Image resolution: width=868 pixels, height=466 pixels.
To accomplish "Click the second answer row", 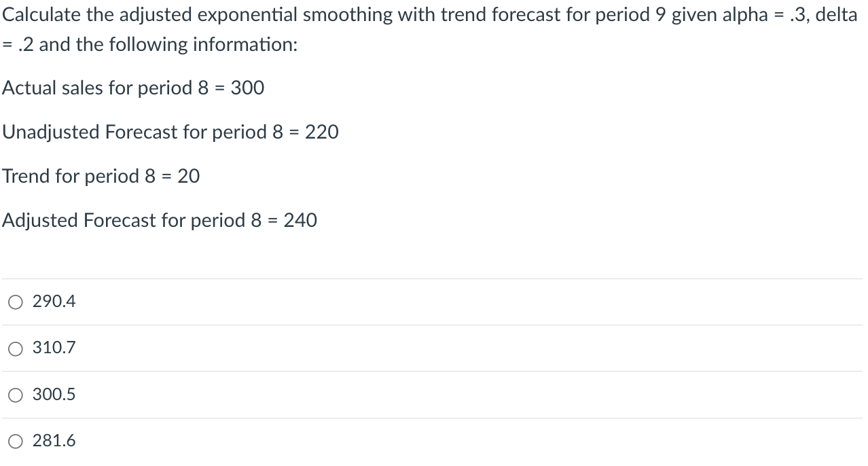I will click(x=272, y=348).
